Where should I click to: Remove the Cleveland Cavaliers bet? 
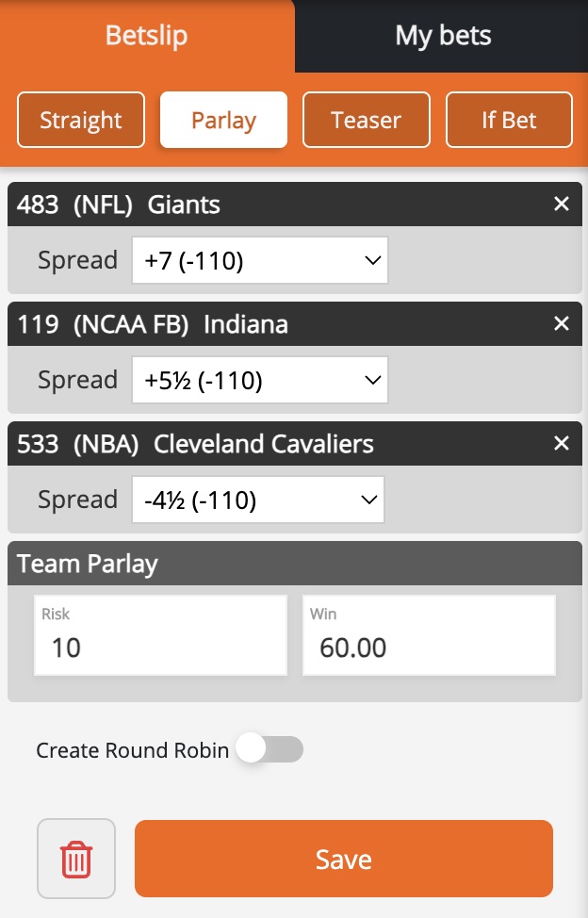tap(562, 443)
